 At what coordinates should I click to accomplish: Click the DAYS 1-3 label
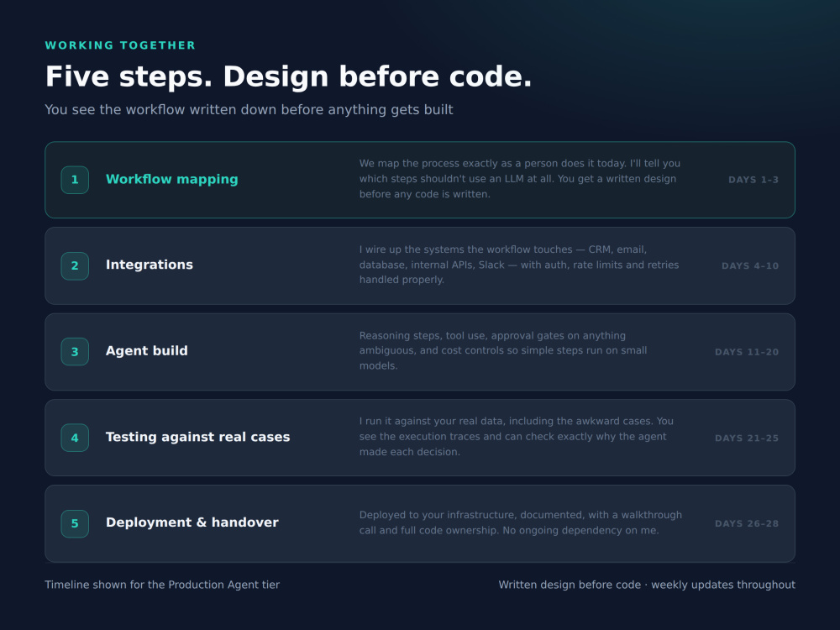[753, 180]
